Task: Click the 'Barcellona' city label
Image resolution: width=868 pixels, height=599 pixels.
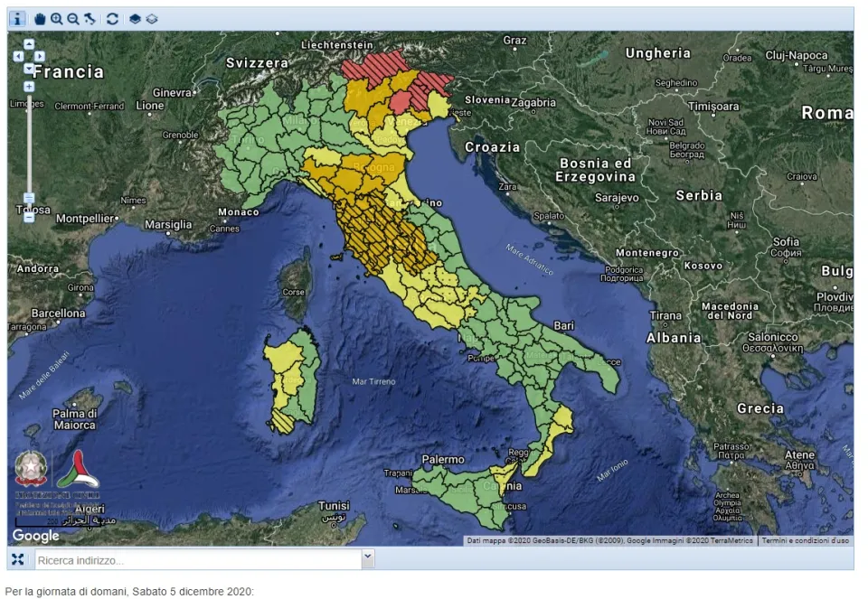Action: (58, 313)
